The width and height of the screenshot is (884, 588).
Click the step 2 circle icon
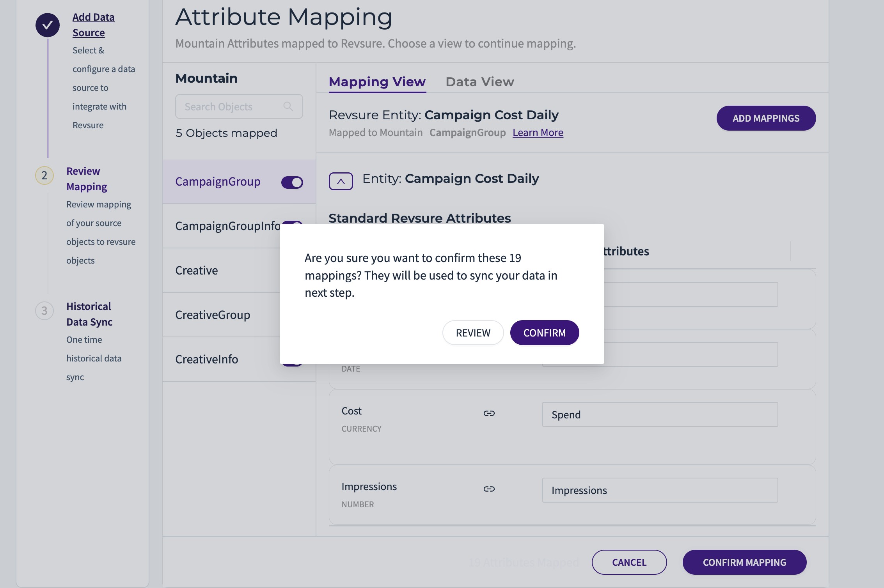(44, 175)
